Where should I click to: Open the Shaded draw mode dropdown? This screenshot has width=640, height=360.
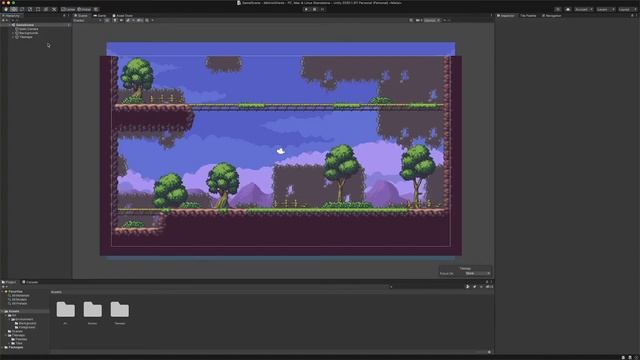(88, 20)
